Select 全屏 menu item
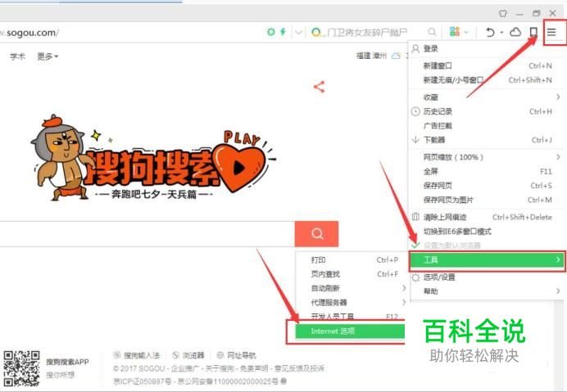Viewport: 567px width, 392px height. 487,171
